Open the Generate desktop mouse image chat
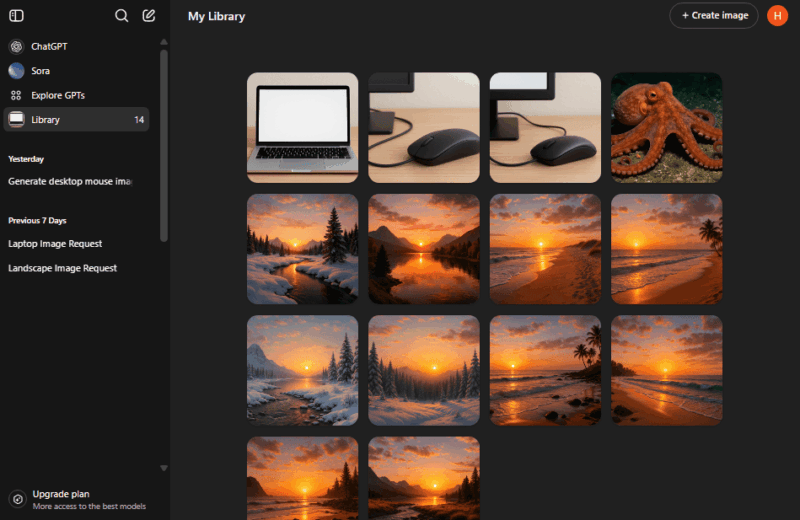Viewport: 800px width, 520px height. [70, 181]
